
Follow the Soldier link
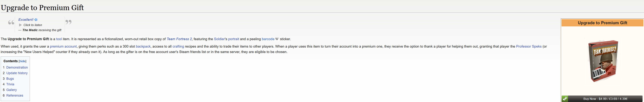pos(219,39)
